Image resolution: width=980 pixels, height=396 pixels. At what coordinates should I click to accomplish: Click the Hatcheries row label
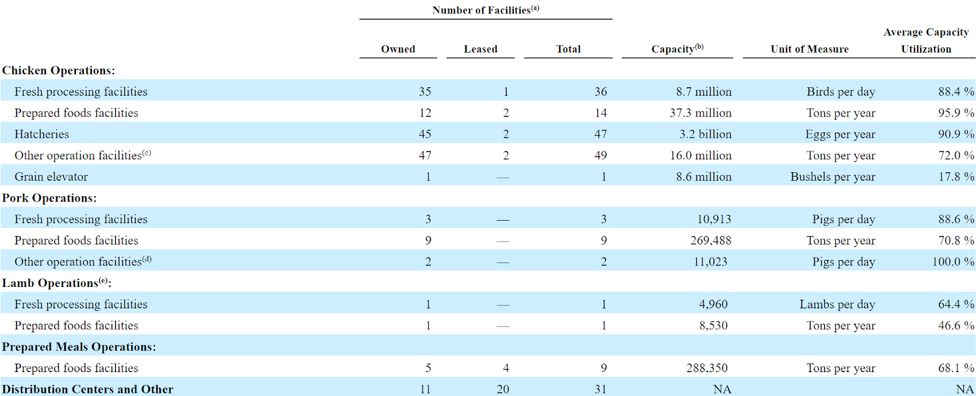[42, 134]
